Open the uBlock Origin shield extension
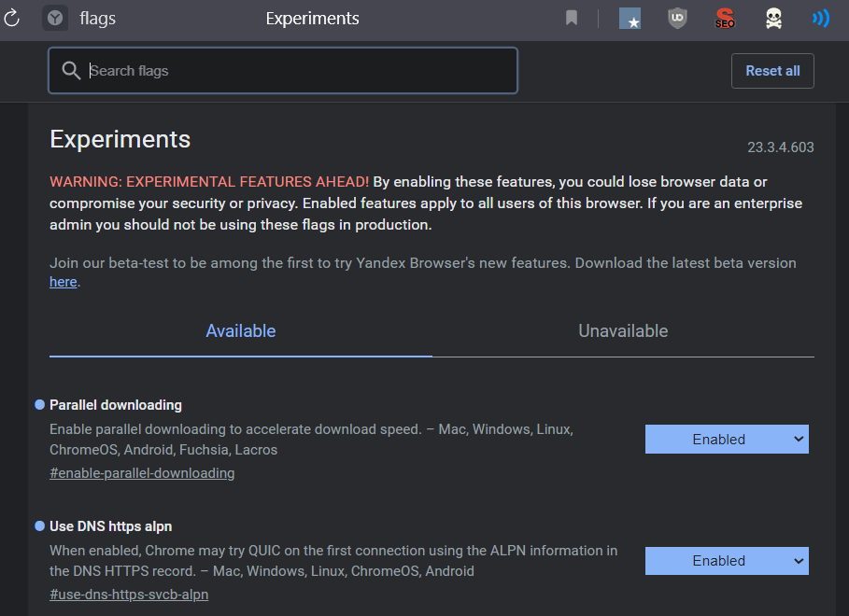This screenshot has width=849, height=616. [x=677, y=19]
